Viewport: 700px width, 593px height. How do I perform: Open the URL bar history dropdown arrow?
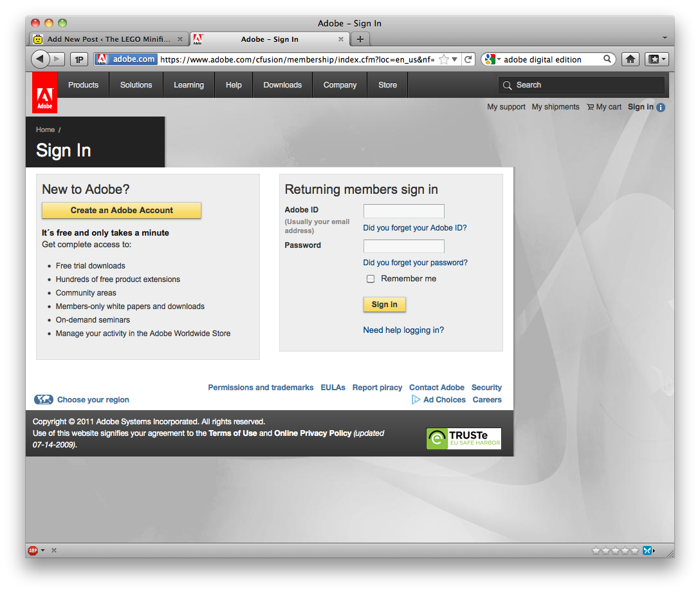click(454, 59)
